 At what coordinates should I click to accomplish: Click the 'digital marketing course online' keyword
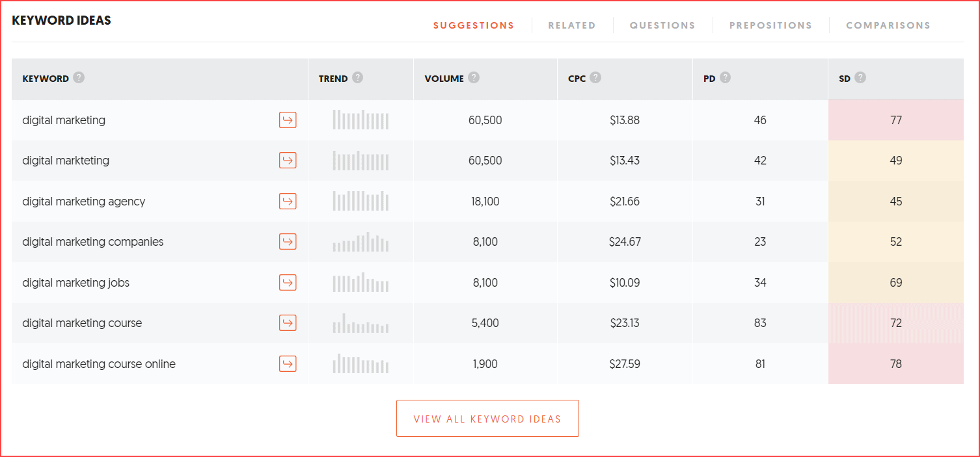pyautogui.click(x=99, y=364)
